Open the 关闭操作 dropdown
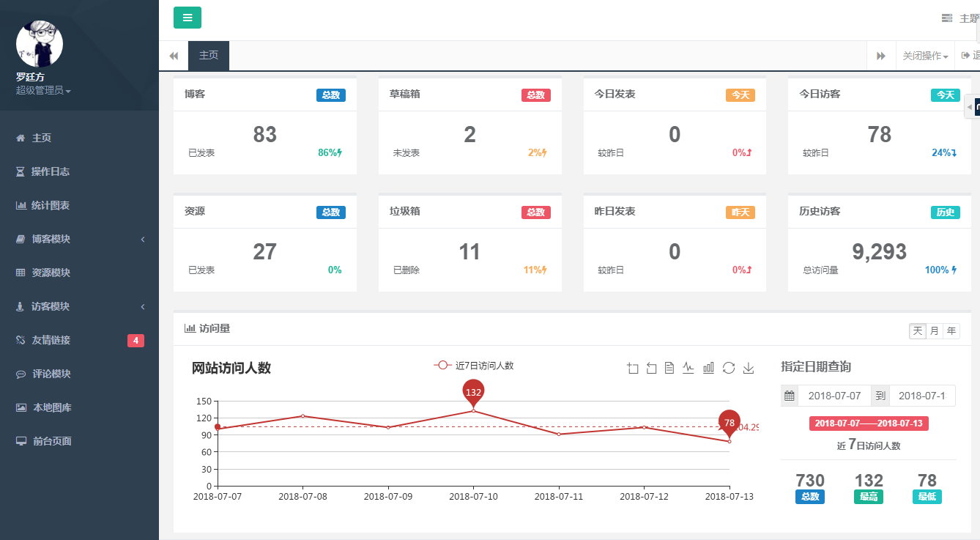The image size is (980, 540). coord(925,56)
